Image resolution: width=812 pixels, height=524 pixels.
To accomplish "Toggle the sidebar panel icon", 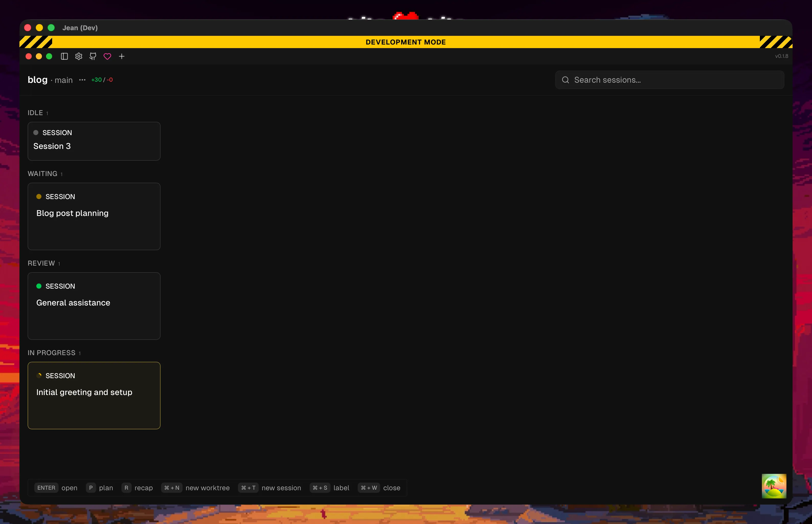I will click(64, 57).
